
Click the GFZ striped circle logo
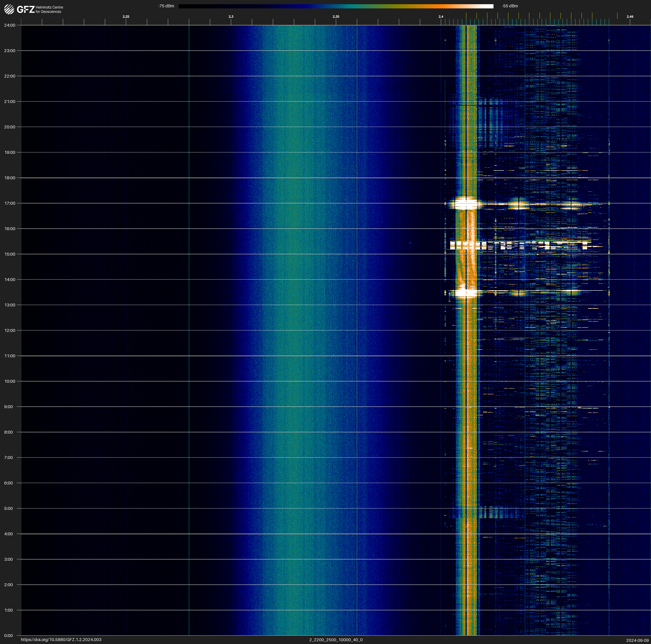pos(9,9)
